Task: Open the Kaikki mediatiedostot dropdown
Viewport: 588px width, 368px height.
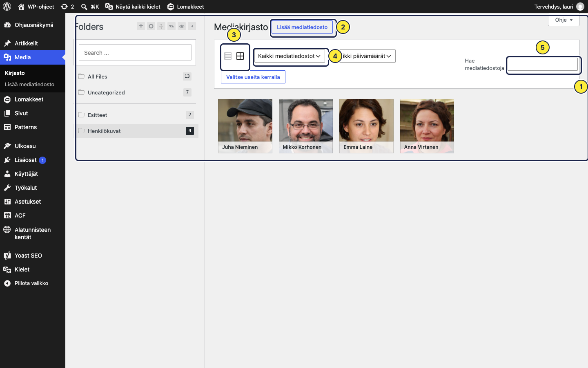Action: [x=290, y=56]
